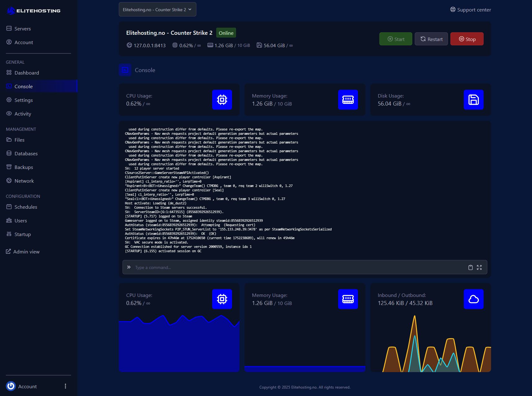Restart the Counter Strike 2 server
The image size is (532, 396).
click(x=431, y=39)
